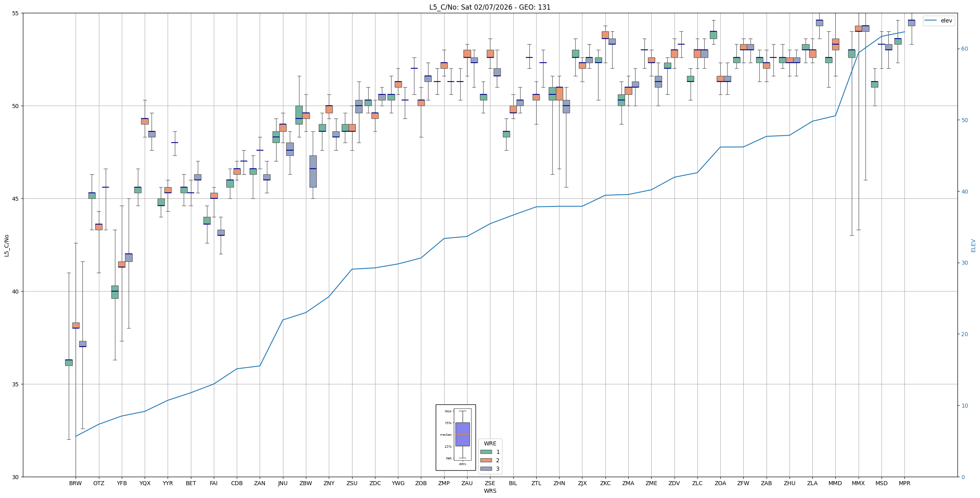Click the ELEV right axis title

(973, 245)
